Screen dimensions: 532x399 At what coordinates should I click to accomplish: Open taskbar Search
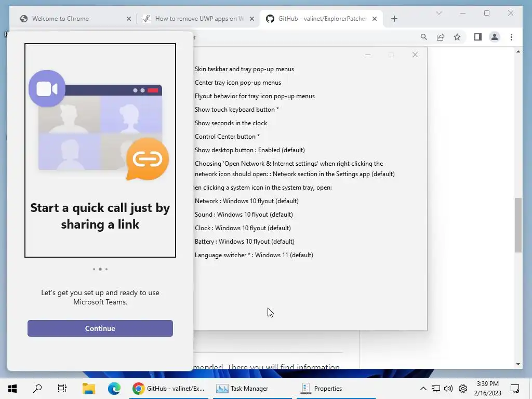(37, 389)
